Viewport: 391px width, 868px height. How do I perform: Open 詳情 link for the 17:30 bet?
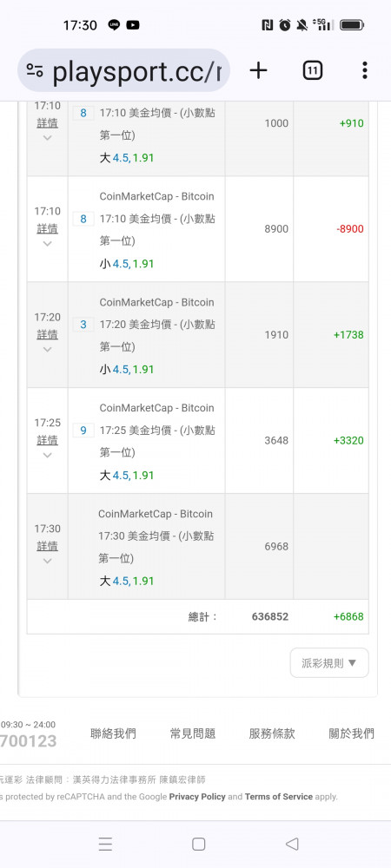tap(47, 546)
